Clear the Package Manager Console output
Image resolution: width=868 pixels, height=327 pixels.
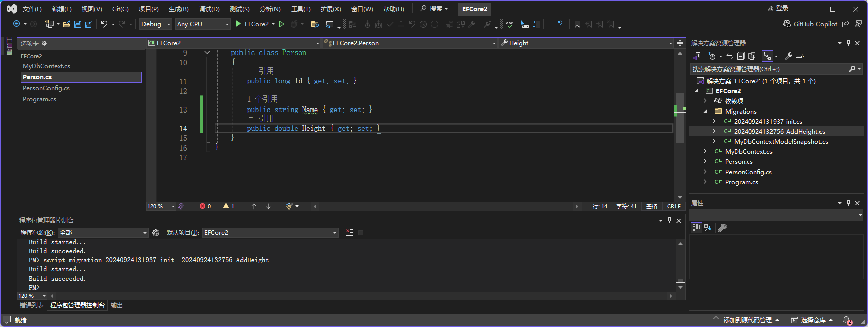(x=350, y=233)
